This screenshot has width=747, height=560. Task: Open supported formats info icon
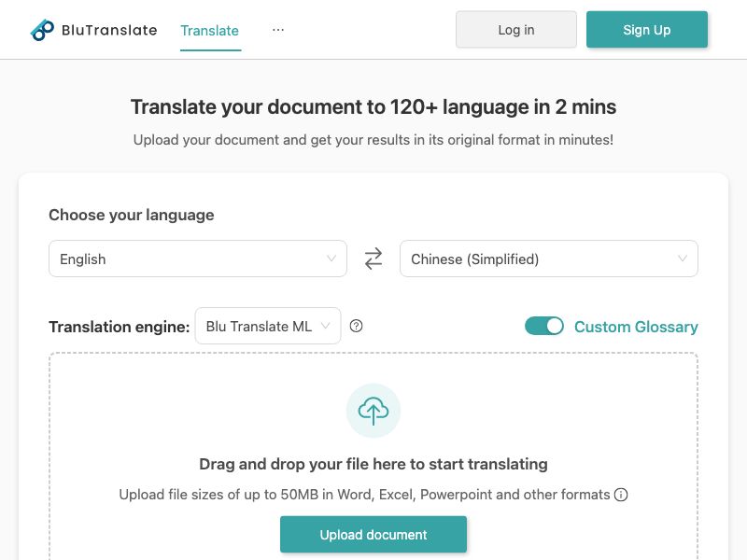pyautogui.click(x=621, y=495)
